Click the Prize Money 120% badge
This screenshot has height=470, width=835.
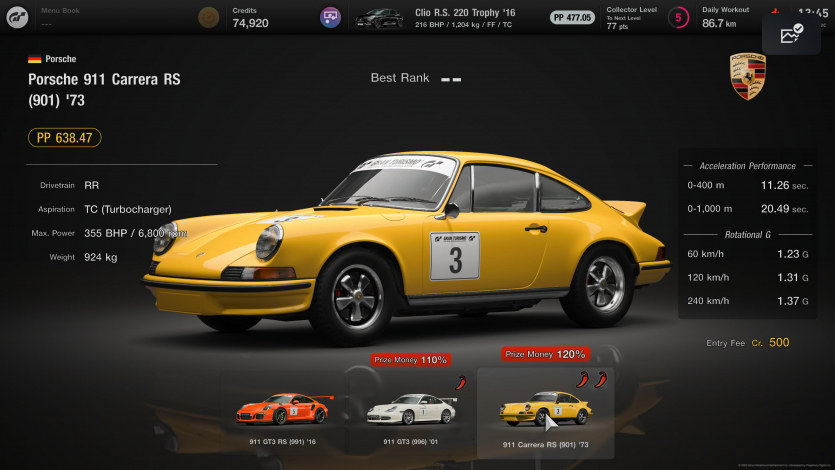coord(544,354)
